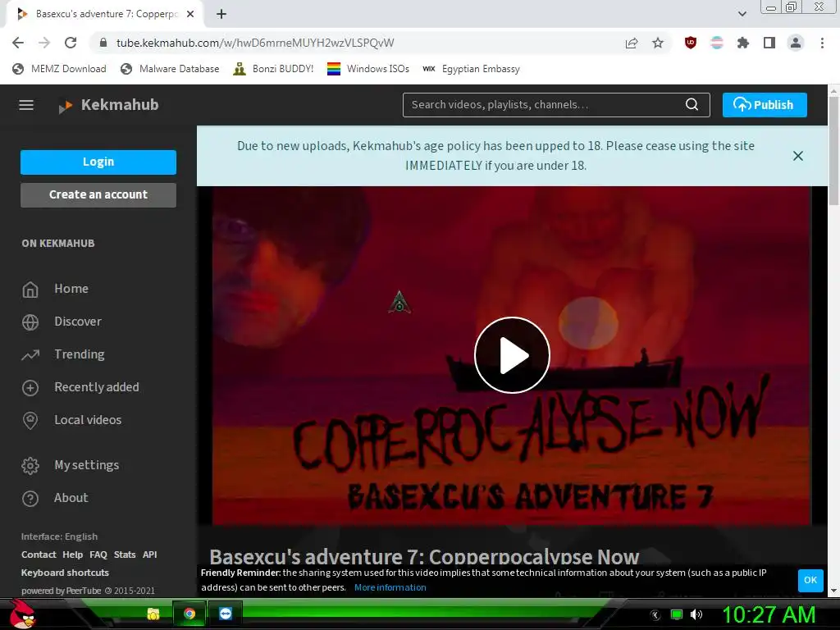
Task: Open the Contact link
Action: (x=39, y=555)
